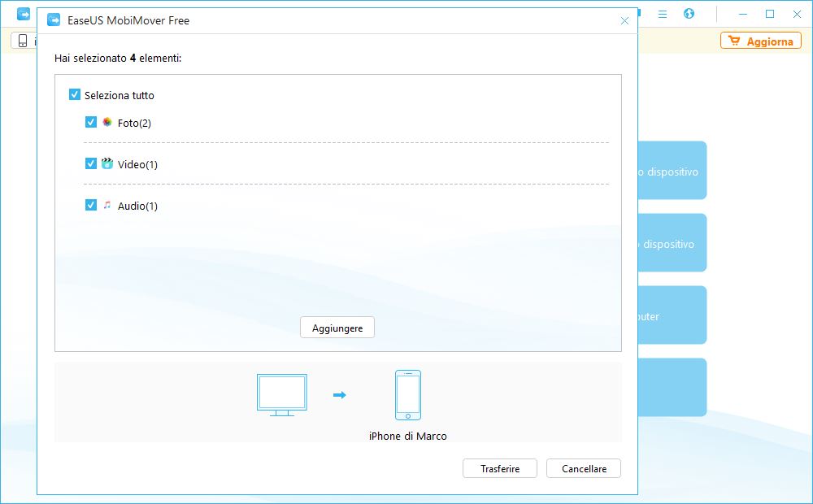
Task: Click the Audio music note icon
Action: pyautogui.click(x=107, y=206)
